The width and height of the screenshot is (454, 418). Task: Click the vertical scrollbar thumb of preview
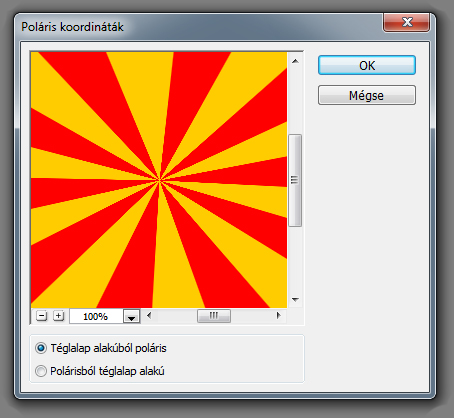[295, 180]
